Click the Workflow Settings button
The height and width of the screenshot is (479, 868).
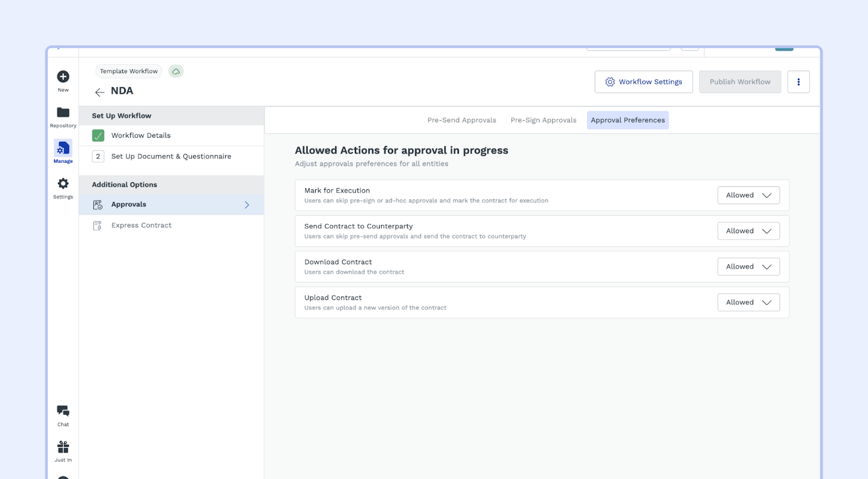pos(643,82)
